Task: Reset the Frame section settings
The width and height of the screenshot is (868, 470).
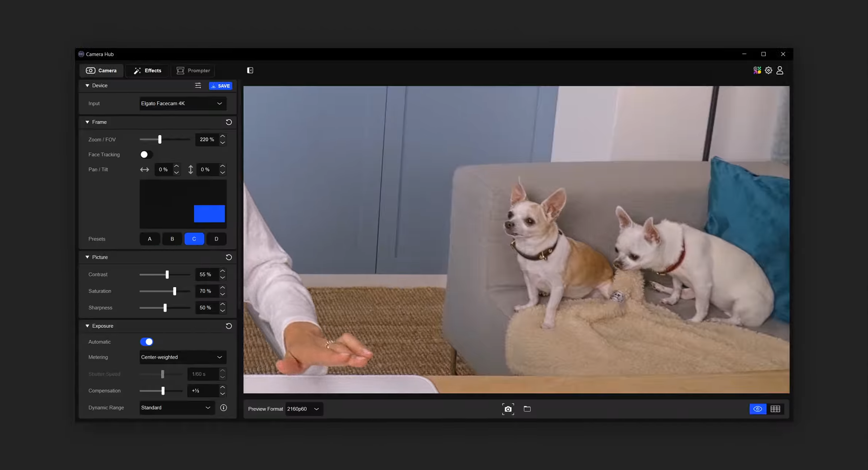Action: click(229, 122)
